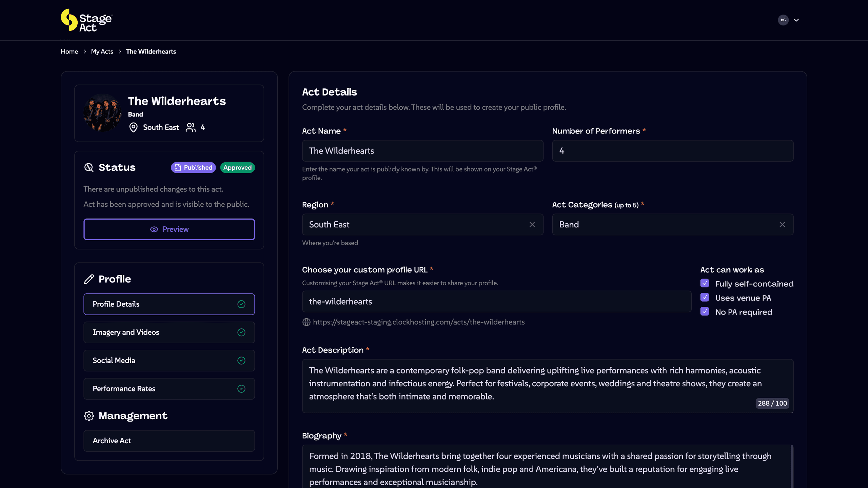Open the BG user avatar
This screenshot has height=488, width=868.
click(x=783, y=20)
